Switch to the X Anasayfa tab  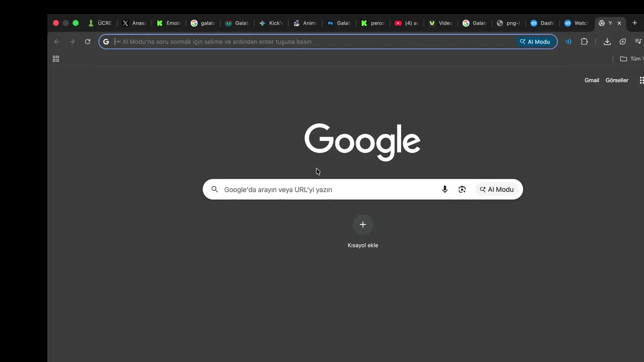134,23
